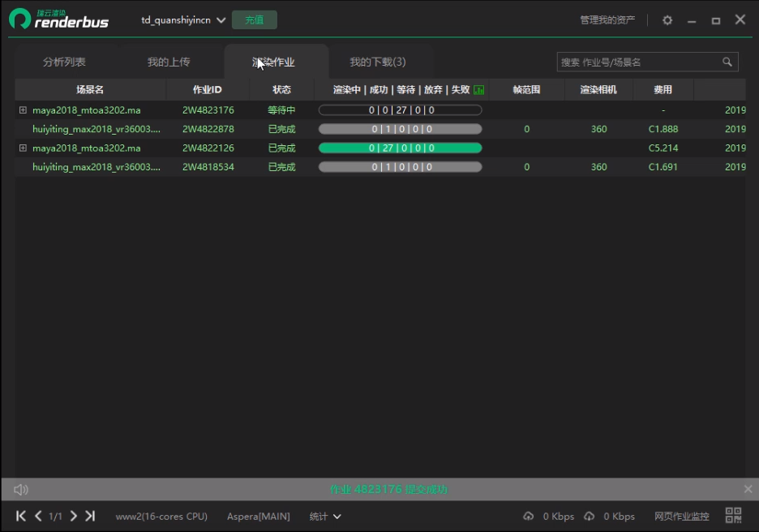Click the green chart icon in progress header
759x532 pixels.
[478, 90]
